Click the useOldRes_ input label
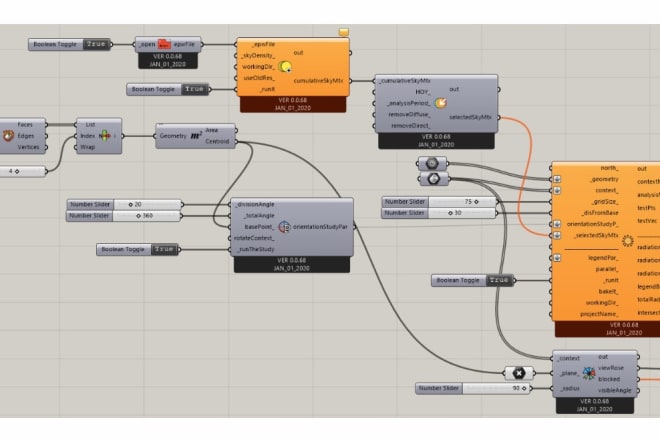Screen dimensions: 660x440 click(259, 78)
